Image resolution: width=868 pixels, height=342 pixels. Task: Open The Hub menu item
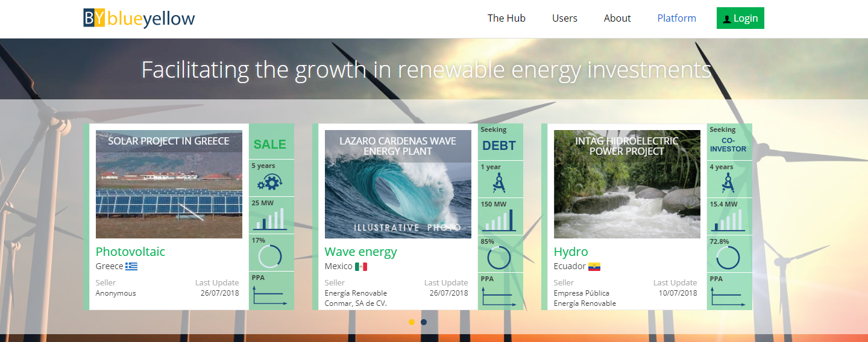(506, 18)
